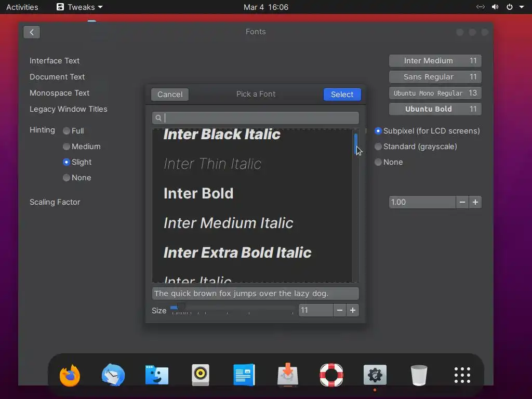Choose Subpixel (for LCD screens) antialiasing
The image size is (532, 399).
(x=427, y=131)
